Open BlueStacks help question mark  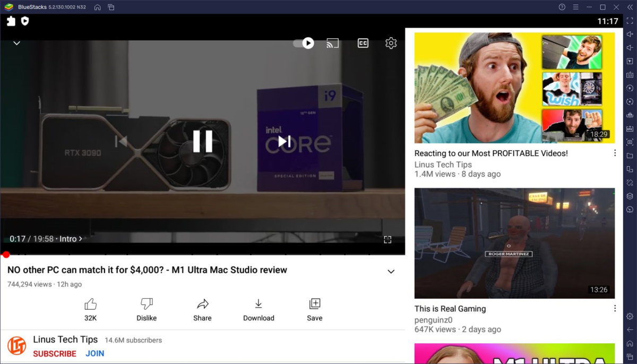tap(562, 7)
